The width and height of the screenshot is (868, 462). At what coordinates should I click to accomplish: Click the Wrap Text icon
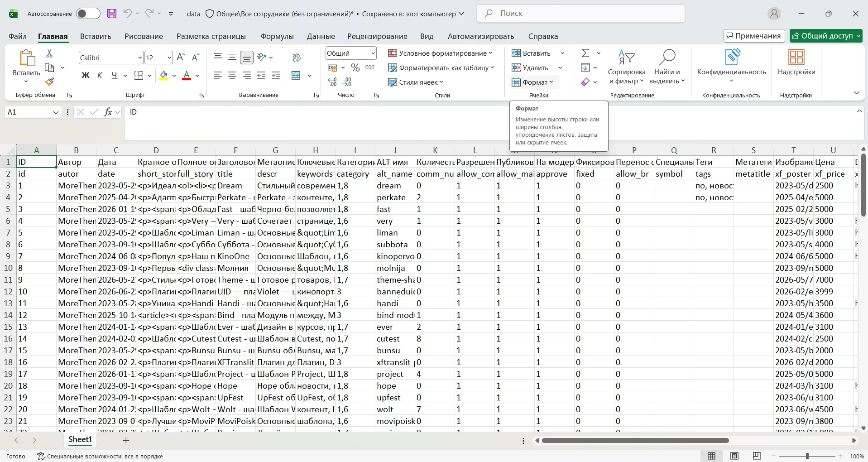click(x=297, y=58)
